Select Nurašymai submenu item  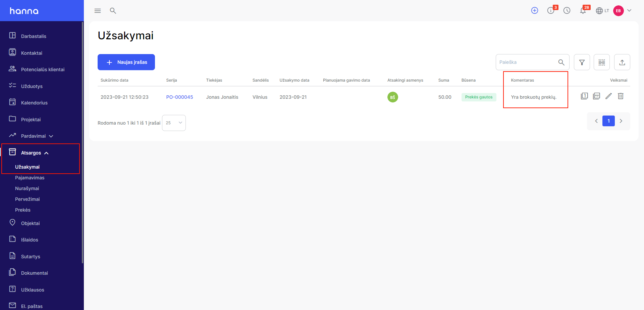point(27,188)
